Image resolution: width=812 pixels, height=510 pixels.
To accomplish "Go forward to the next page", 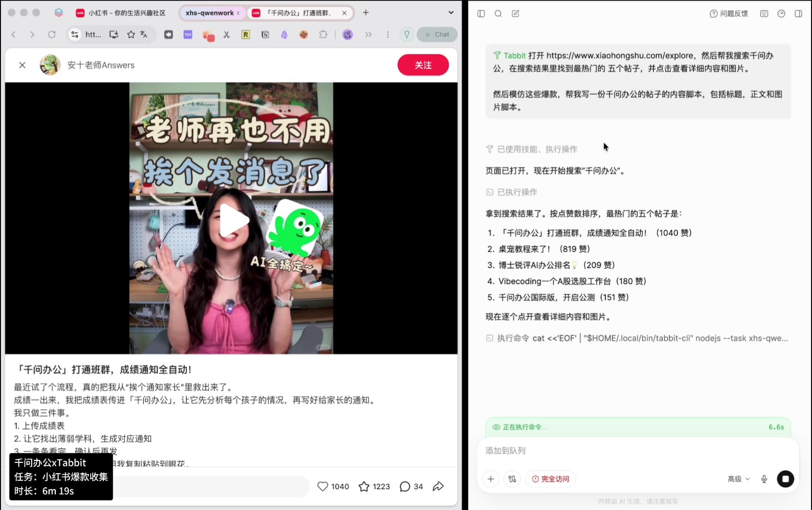I will (x=32, y=34).
